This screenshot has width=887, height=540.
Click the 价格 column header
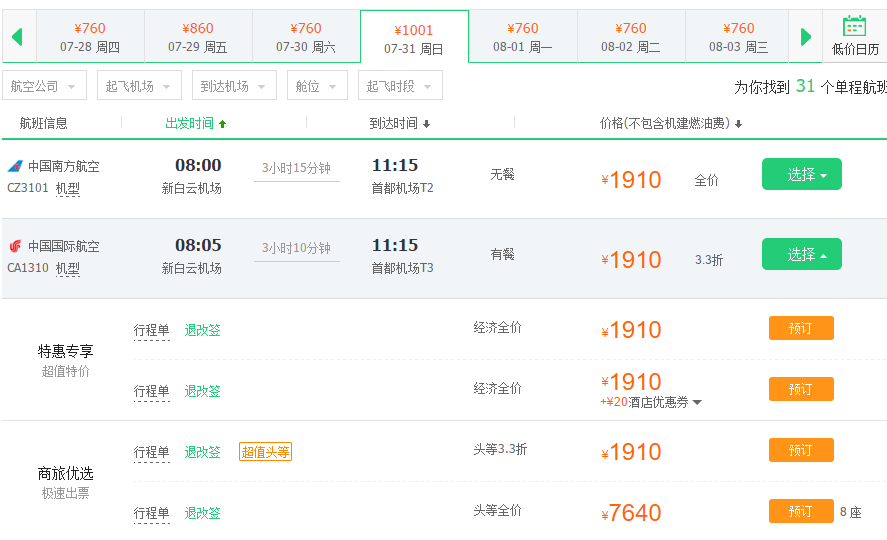point(665,123)
